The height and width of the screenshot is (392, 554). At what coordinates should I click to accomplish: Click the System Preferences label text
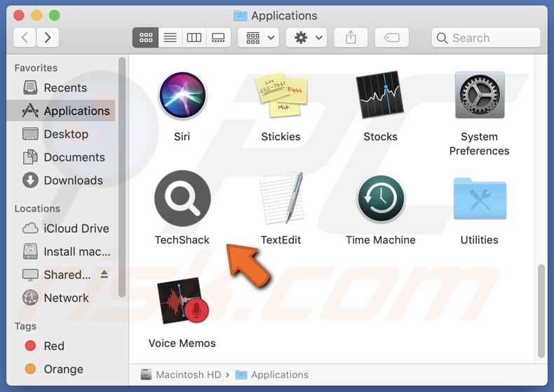(x=479, y=144)
